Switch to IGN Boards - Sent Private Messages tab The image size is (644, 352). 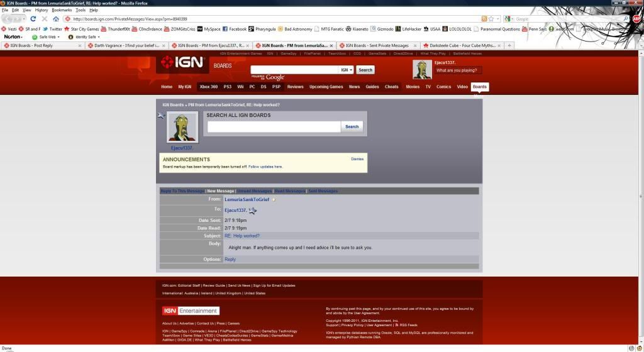(x=377, y=45)
